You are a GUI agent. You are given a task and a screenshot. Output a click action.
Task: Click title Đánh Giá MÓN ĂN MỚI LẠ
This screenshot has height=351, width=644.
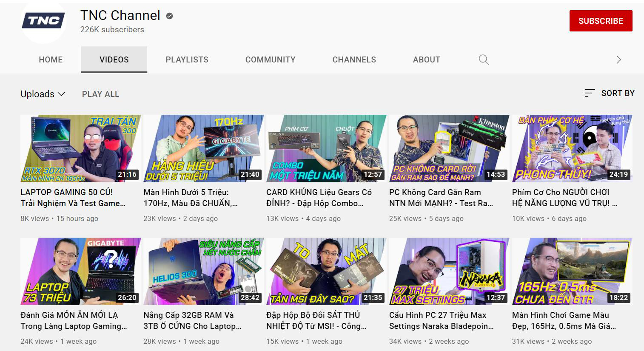pyautogui.click(x=74, y=320)
